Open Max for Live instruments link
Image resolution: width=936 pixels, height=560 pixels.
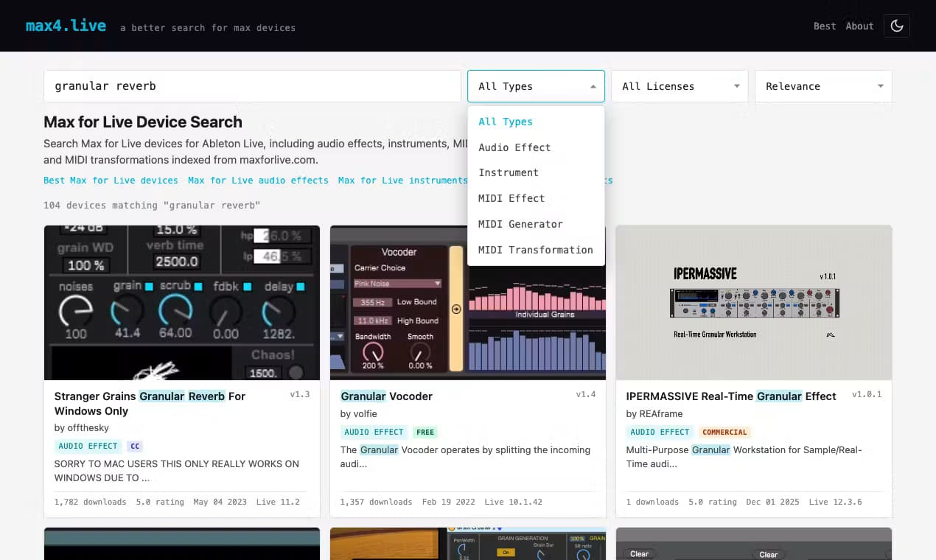[402, 181]
